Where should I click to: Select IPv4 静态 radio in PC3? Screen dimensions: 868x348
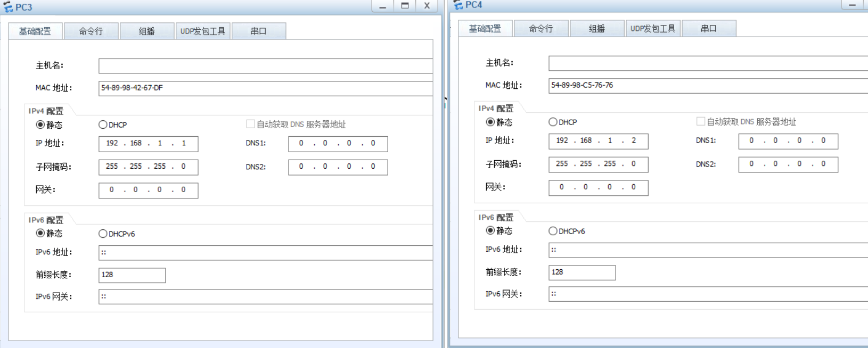click(x=40, y=125)
